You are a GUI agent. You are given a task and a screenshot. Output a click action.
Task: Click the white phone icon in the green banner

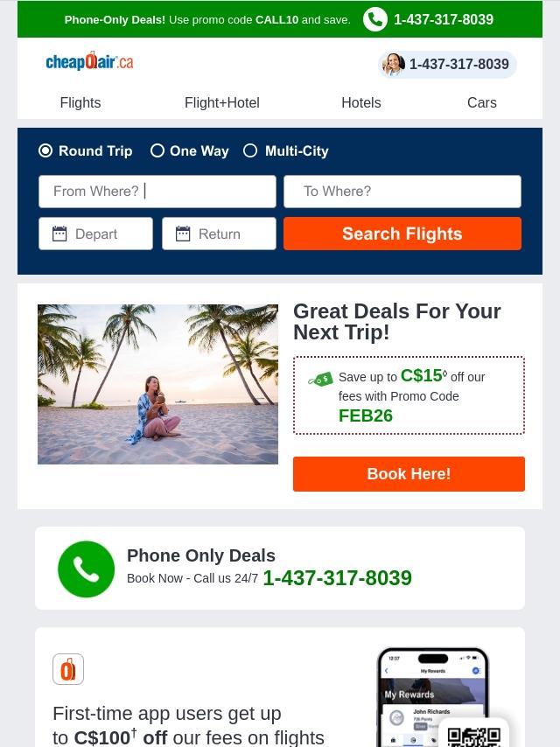point(375,19)
